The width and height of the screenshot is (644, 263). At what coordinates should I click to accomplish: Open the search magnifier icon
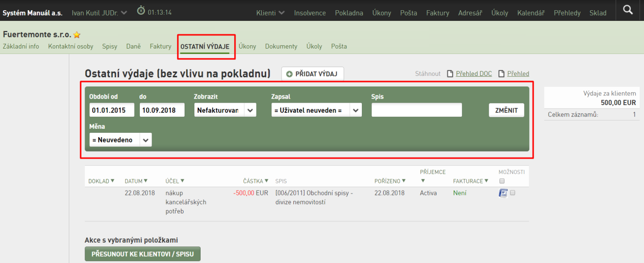point(628,10)
